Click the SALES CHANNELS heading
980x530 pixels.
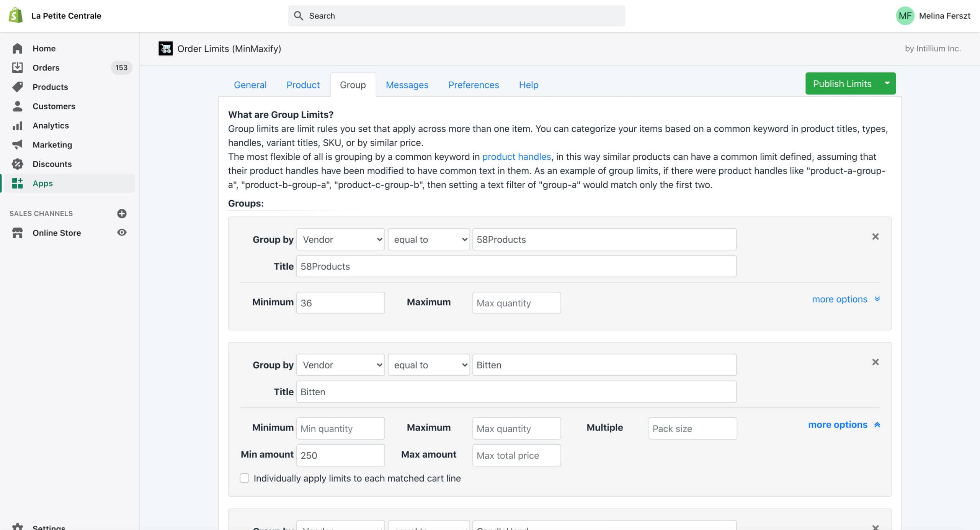coord(41,213)
